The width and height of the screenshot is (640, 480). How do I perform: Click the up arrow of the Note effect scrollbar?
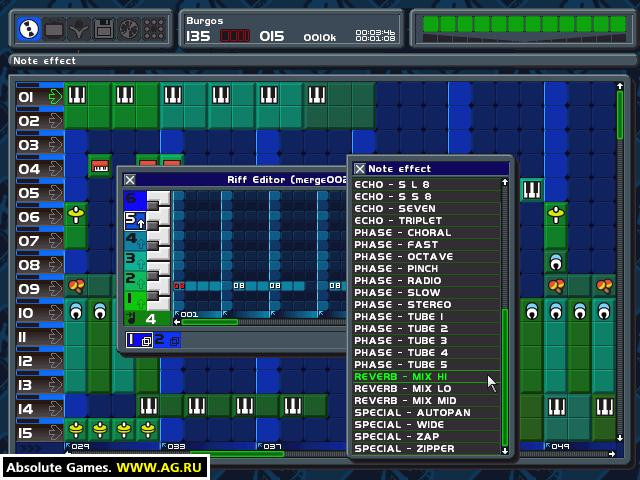505,182
